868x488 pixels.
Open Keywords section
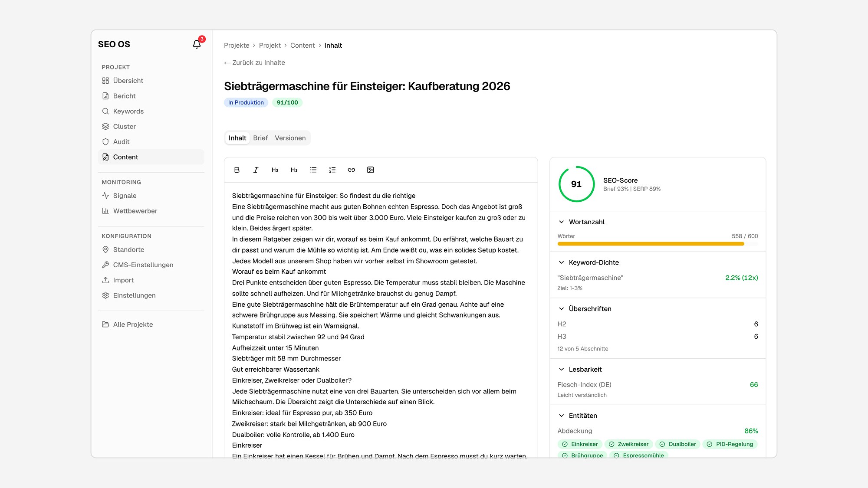pos(151,111)
